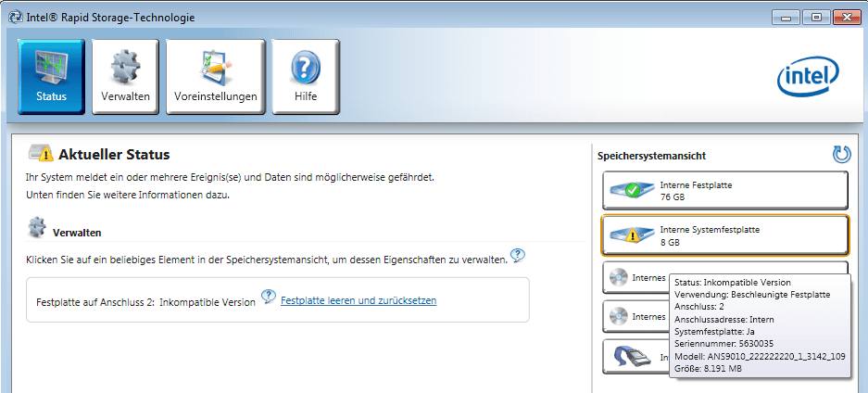Viewport: 868px width, 393px height.
Task: Click Festplatte leeren und zurücksetzen link
Action: [x=359, y=300]
